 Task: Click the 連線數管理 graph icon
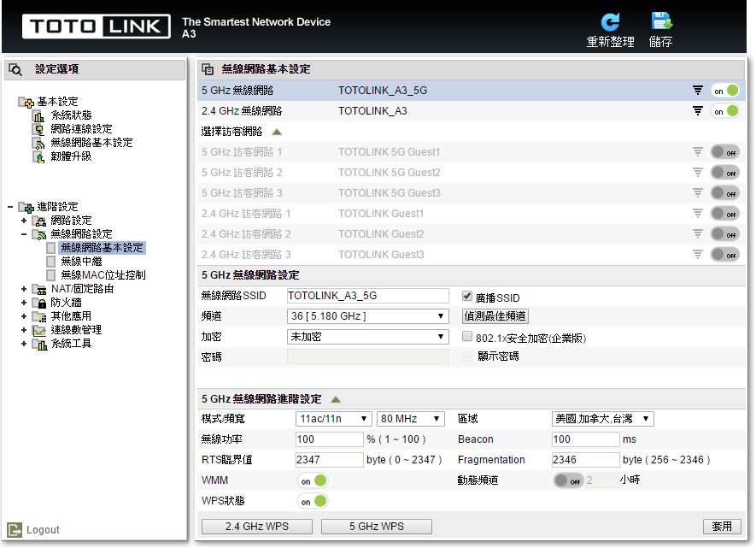pos(39,331)
